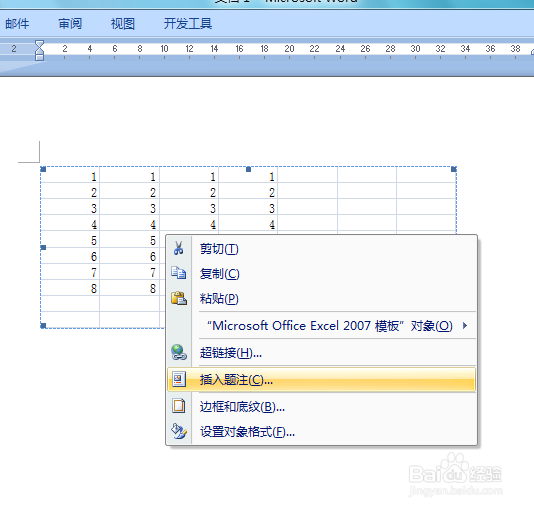The width and height of the screenshot is (534, 510).
Task: Open 边框和底纹(B)... menu entry
Action: coord(321,407)
